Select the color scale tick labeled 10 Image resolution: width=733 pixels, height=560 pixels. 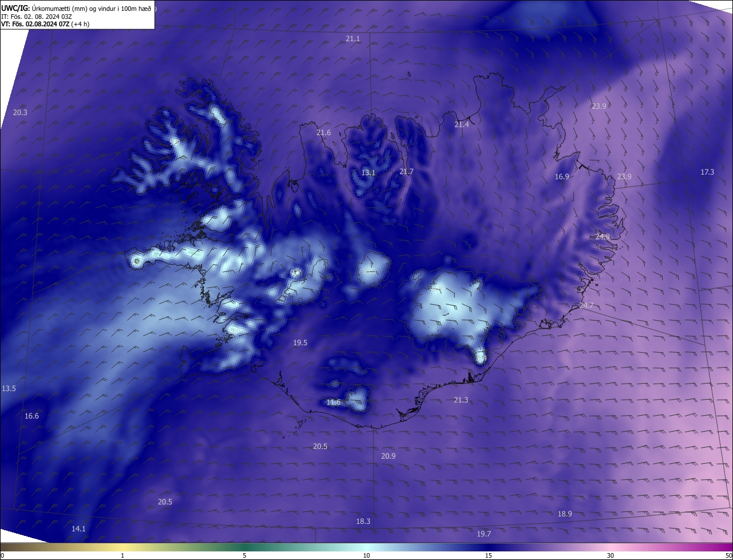click(366, 555)
